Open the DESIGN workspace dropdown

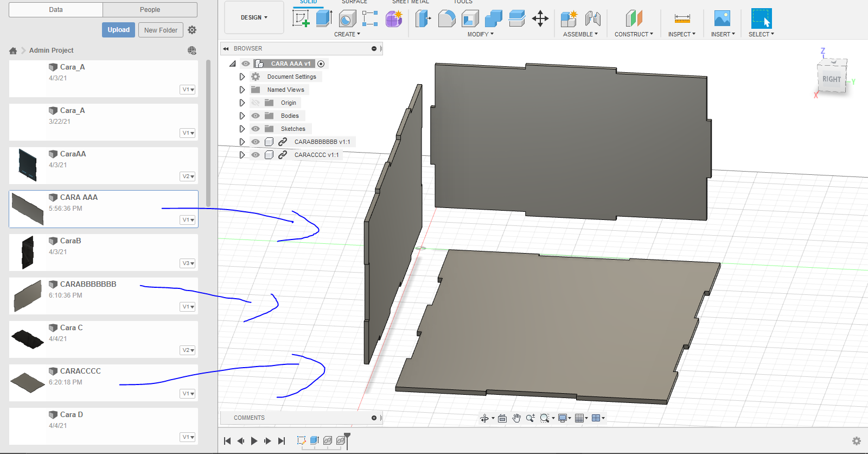(x=254, y=17)
